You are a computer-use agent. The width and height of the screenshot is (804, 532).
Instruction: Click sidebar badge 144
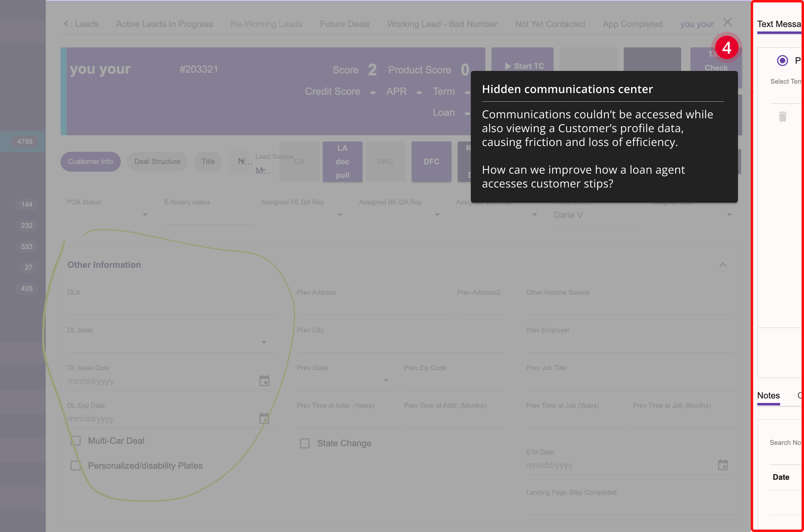click(x=27, y=204)
